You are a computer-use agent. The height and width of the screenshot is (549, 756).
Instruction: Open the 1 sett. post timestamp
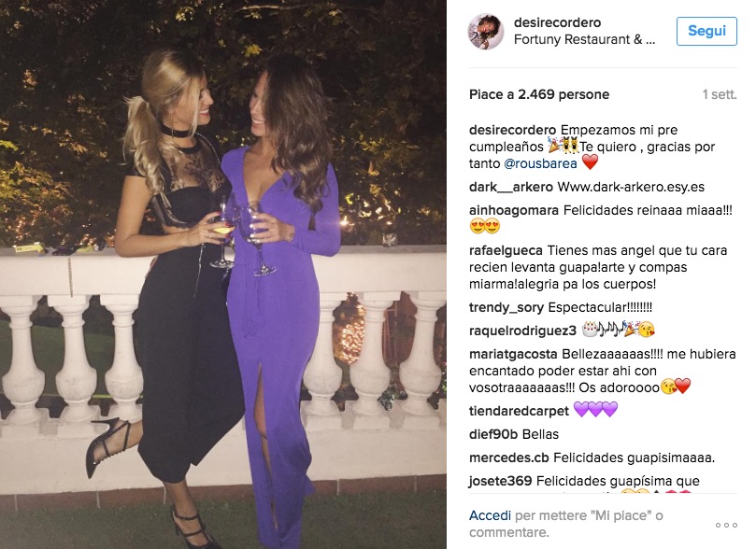[x=720, y=94]
